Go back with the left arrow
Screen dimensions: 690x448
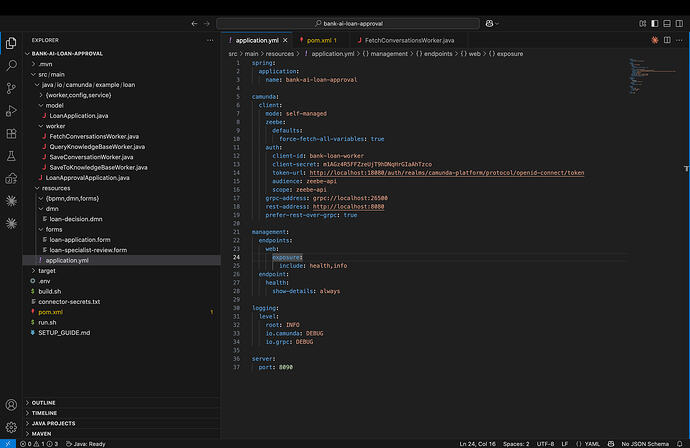pos(195,24)
